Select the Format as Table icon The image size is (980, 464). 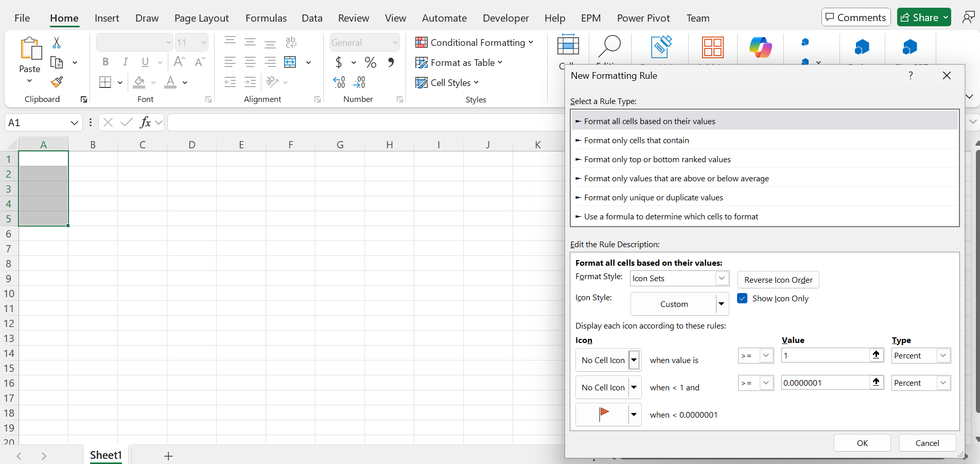(x=422, y=62)
